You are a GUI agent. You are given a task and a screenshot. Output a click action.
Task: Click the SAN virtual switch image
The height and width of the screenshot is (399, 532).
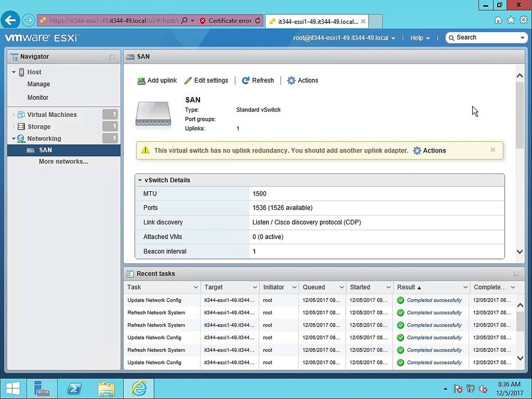tap(153, 115)
